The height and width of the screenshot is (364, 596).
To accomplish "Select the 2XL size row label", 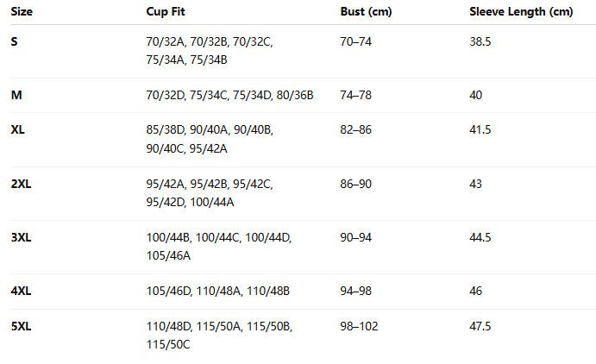I will (x=21, y=184).
